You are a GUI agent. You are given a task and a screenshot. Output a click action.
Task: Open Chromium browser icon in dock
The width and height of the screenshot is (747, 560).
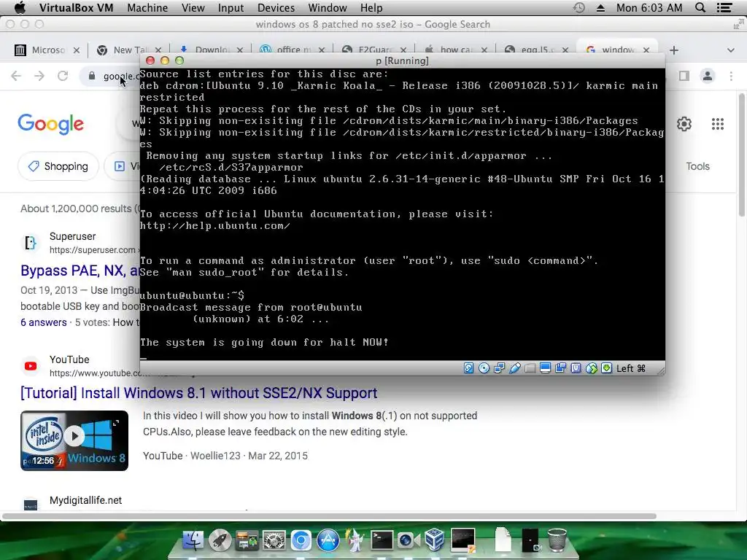coord(301,540)
